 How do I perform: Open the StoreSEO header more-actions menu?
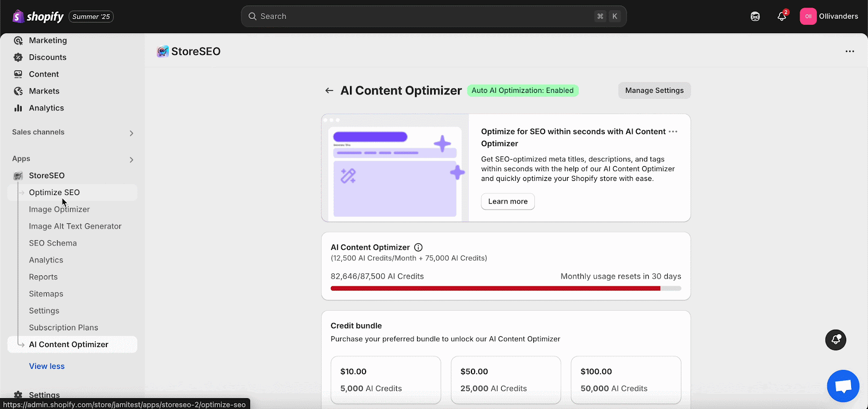(850, 52)
